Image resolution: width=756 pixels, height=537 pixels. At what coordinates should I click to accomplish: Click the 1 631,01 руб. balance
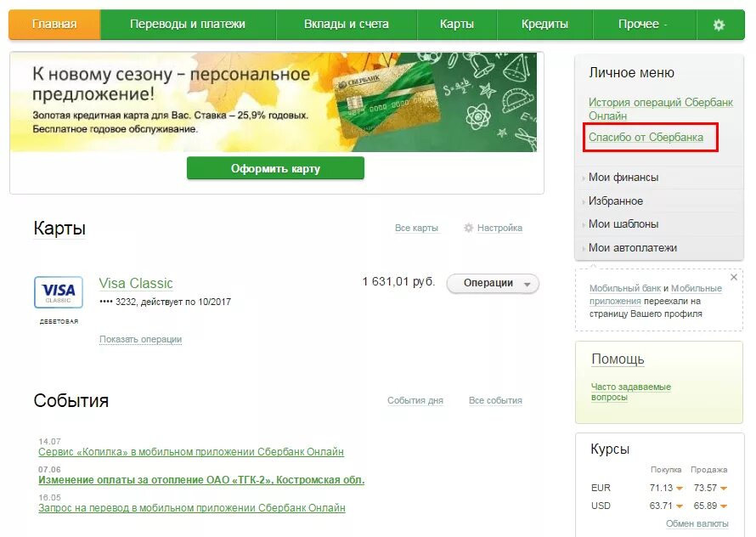click(398, 282)
